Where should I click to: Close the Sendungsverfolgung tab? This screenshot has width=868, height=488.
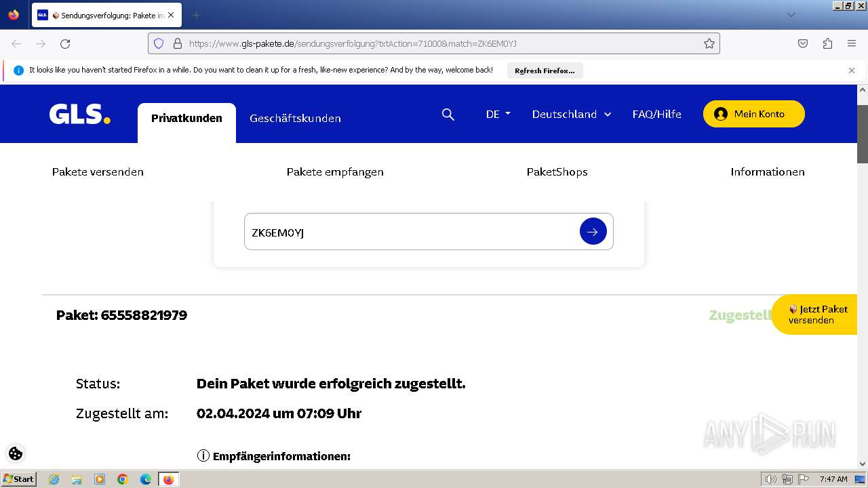[171, 15]
